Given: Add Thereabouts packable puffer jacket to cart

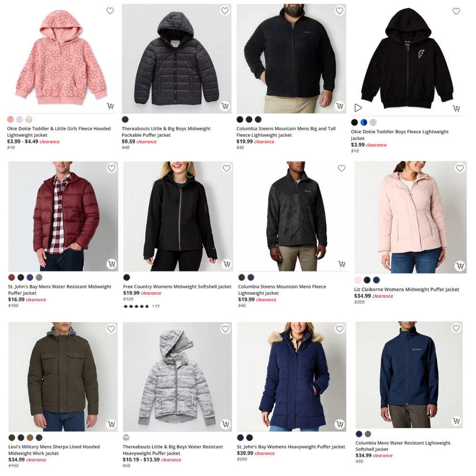Looking at the screenshot, I should 225,106.
